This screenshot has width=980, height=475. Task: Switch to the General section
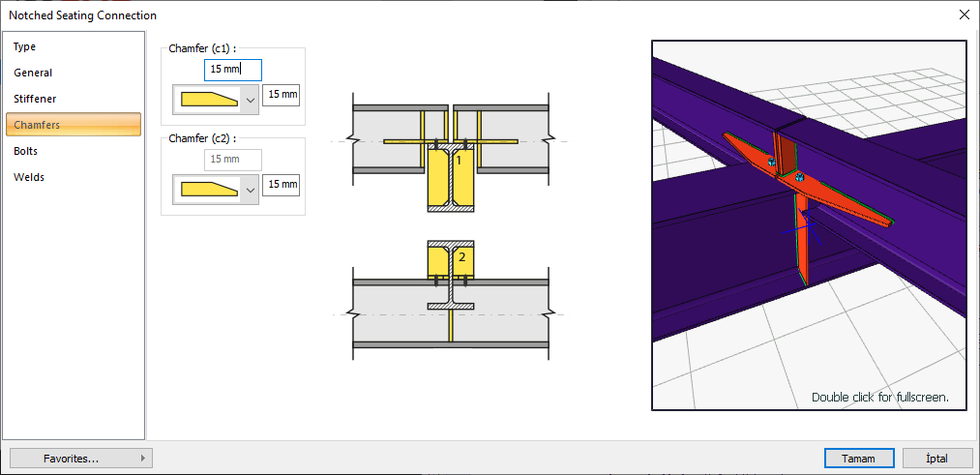pos(33,73)
